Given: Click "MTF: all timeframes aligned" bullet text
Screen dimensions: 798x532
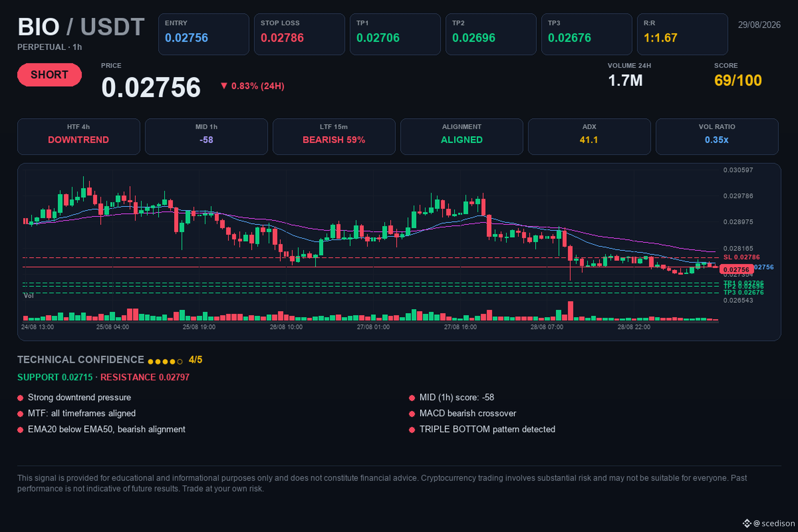Looking at the screenshot, I should (x=82, y=413).
